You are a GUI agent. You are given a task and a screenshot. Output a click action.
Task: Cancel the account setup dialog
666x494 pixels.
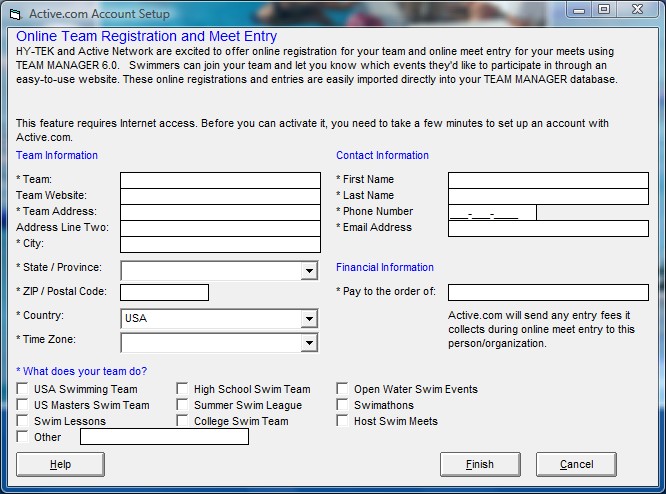576,464
